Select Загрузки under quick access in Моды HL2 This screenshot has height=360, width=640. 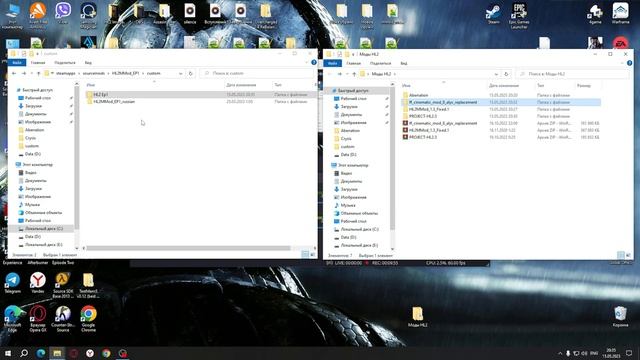pyautogui.click(x=349, y=107)
